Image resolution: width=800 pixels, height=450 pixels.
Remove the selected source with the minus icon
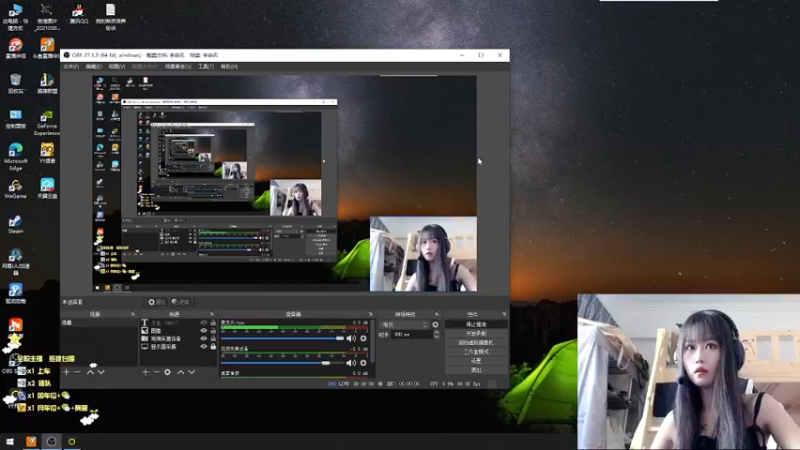(x=156, y=372)
